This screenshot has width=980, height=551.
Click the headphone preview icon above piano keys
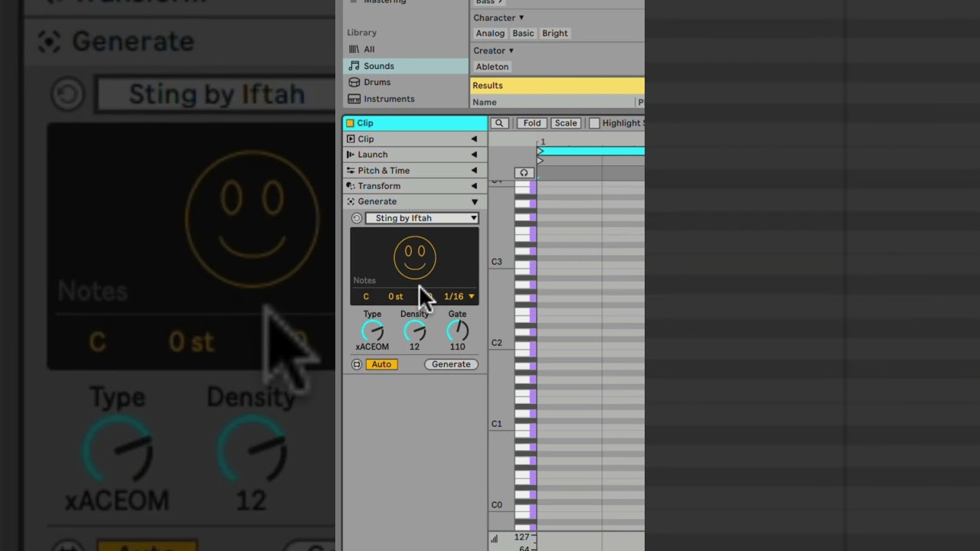[x=524, y=173]
